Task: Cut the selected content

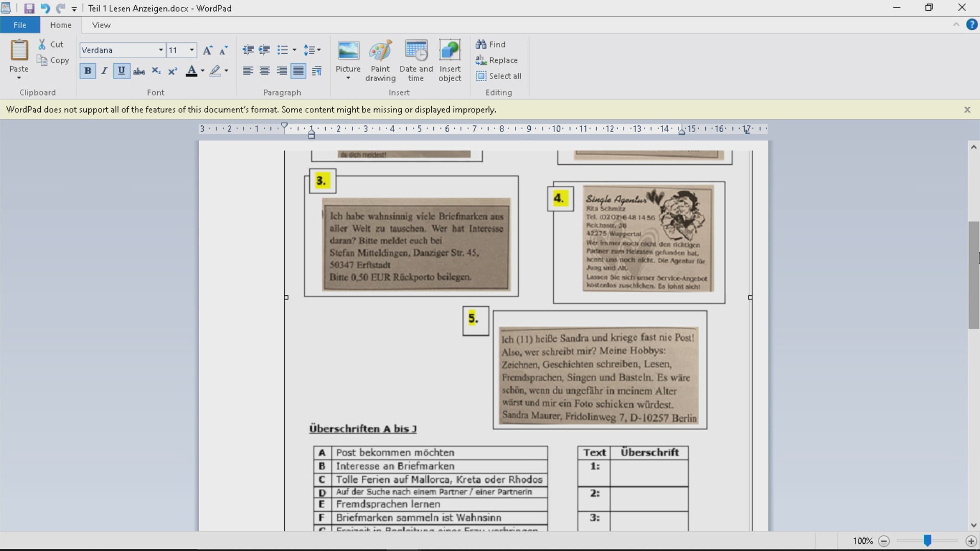Action: [x=51, y=44]
